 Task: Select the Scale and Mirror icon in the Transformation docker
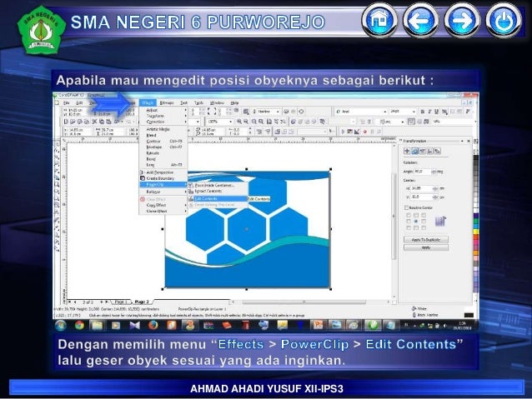point(423,152)
